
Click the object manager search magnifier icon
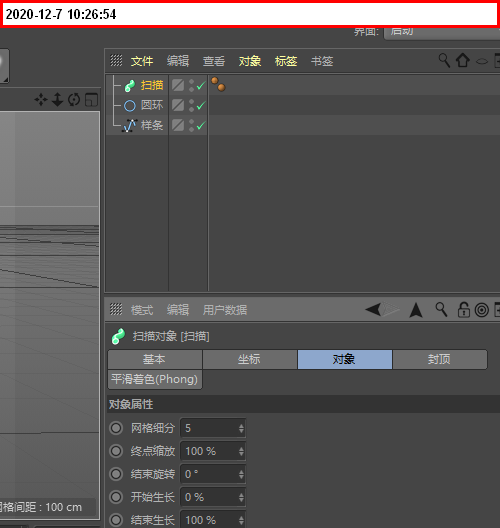click(444, 61)
